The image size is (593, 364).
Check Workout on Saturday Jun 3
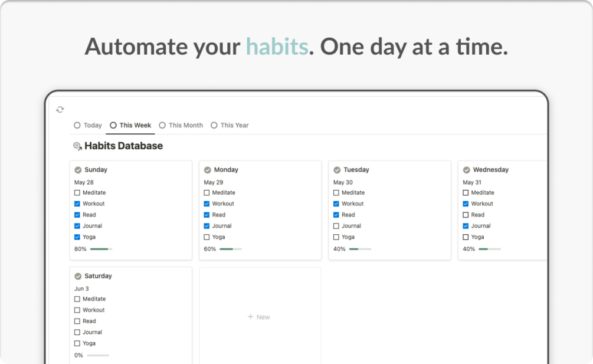tap(77, 310)
